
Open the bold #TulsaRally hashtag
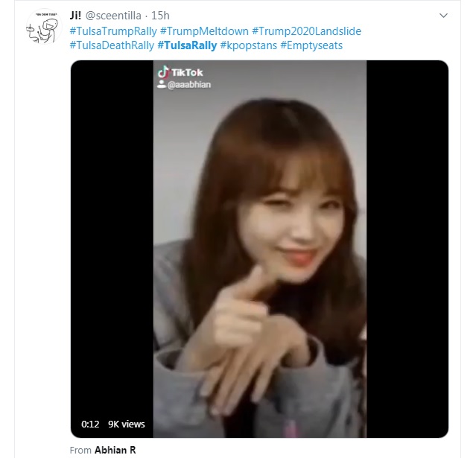pyautogui.click(x=187, y=45)
